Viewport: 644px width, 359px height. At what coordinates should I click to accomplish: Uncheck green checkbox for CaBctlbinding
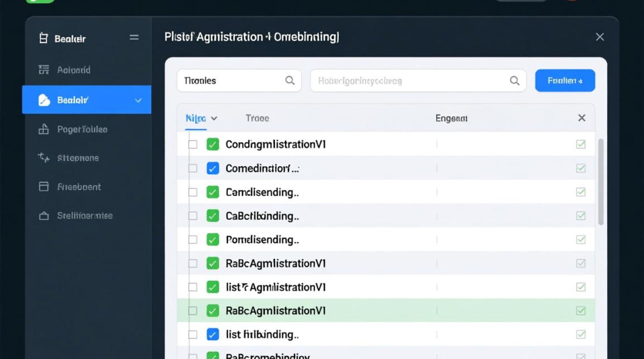point(213,216)
